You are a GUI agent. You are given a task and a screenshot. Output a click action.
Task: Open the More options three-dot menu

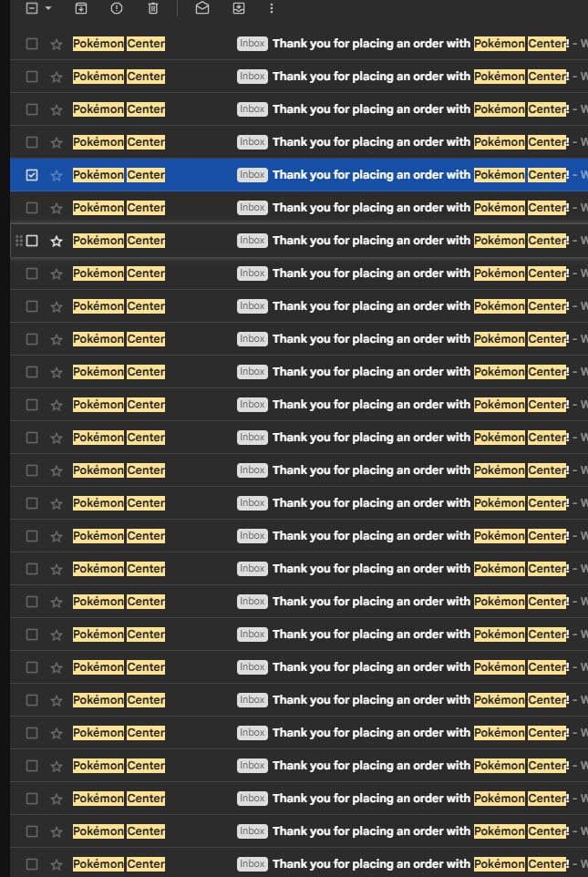(x=272, y=8)
